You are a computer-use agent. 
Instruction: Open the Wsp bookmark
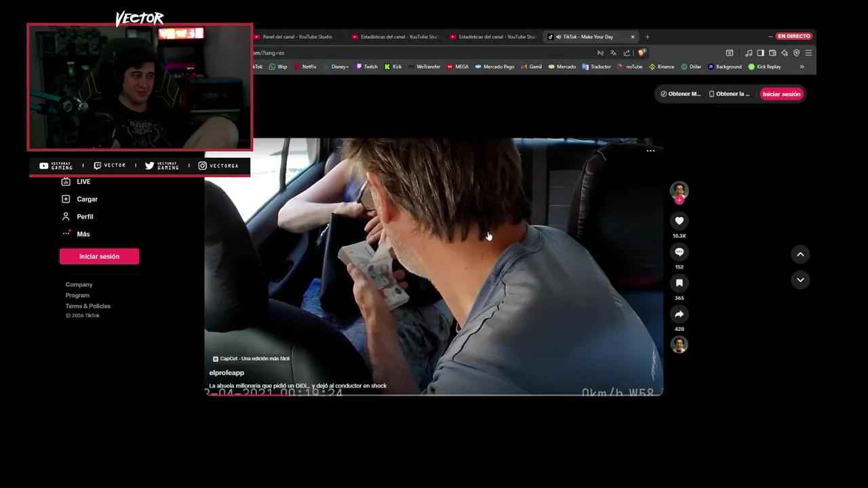point(278,66)
